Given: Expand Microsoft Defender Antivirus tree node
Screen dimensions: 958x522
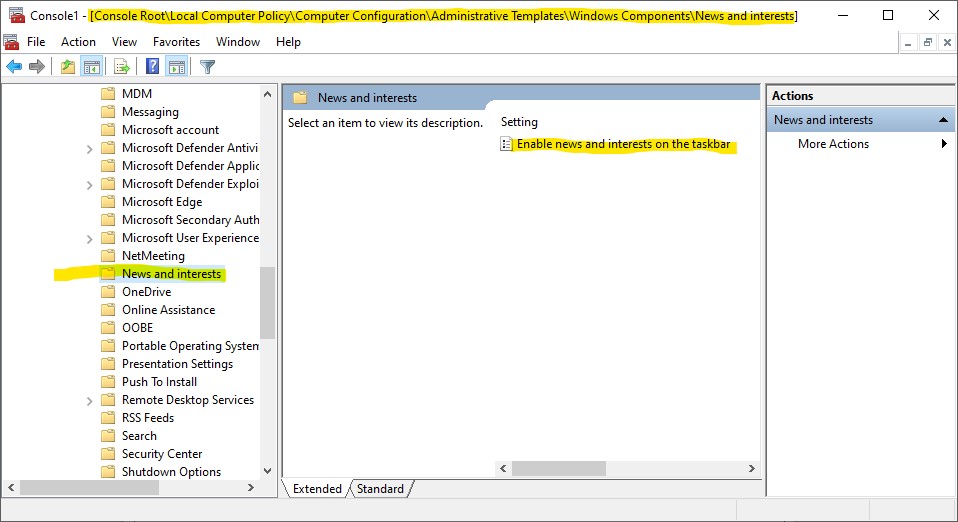Looking at the screenshot, I should tap(89, 149).
